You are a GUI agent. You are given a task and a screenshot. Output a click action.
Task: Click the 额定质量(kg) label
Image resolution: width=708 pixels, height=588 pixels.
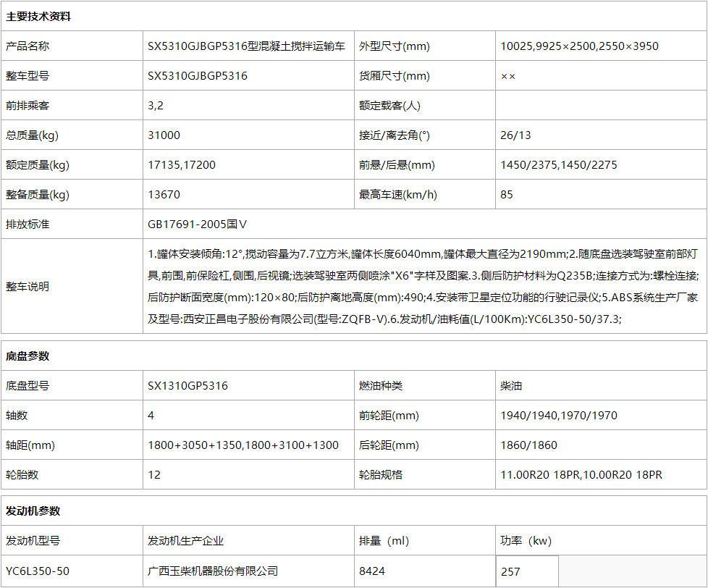pos(38,165)
